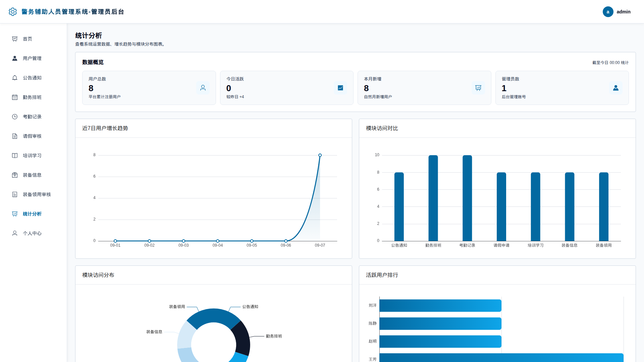Select the 09-04 data point on the line chart
The image size is (644, 362).
coord(218,241)
